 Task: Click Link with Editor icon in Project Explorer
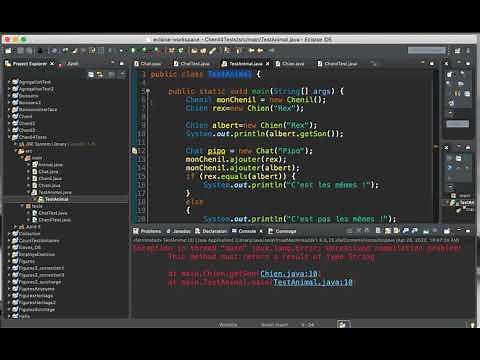[x=100, y=75]
